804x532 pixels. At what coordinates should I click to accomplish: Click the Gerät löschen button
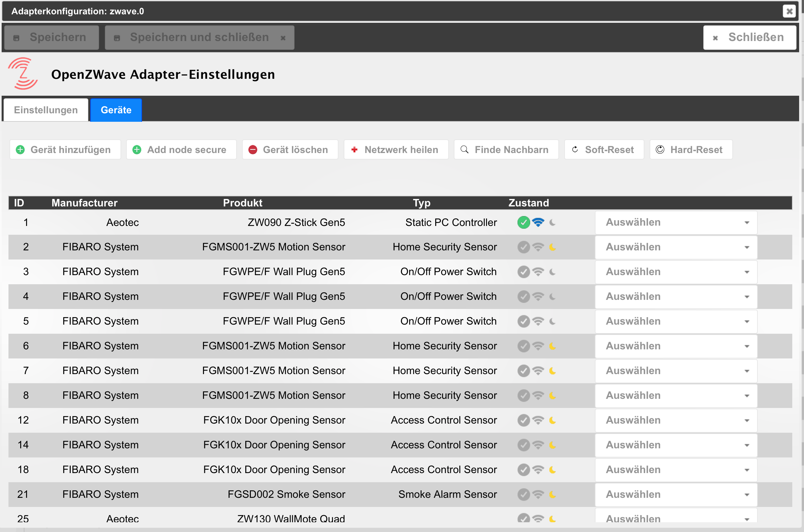coord(290,150)
